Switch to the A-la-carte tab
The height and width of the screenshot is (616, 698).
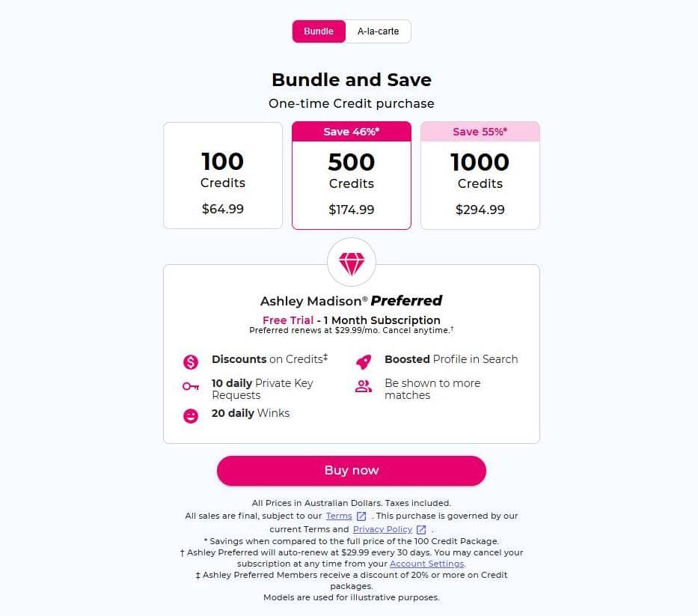[x=378, y=31]
